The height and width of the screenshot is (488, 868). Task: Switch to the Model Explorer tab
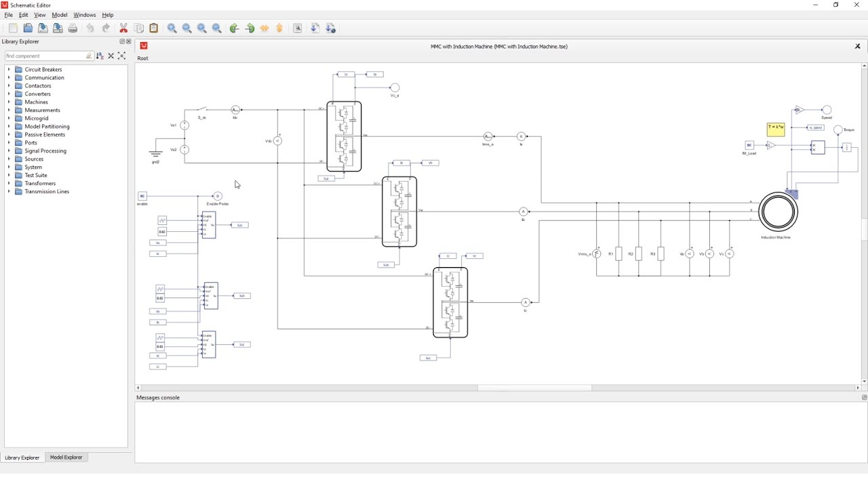[x=66, y=457]
